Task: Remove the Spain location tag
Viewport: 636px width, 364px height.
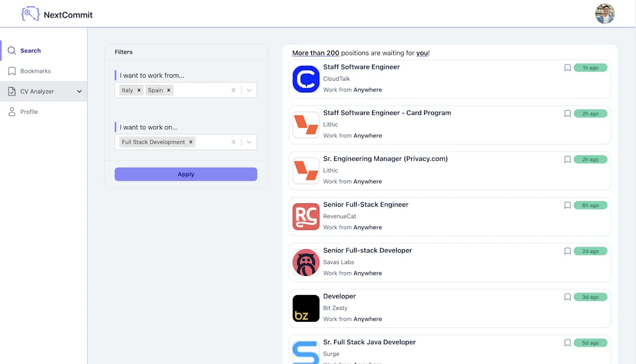Action: [x=168, y=89]
